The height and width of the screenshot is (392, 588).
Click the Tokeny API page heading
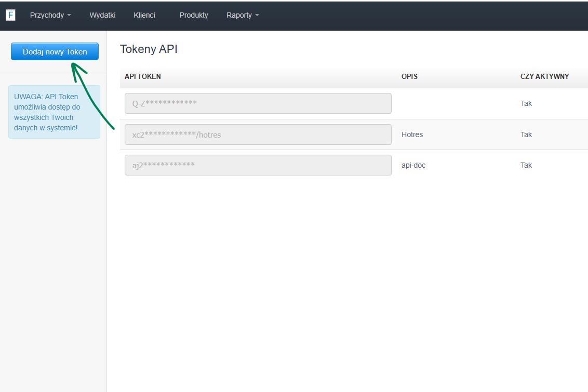[149, 49]
